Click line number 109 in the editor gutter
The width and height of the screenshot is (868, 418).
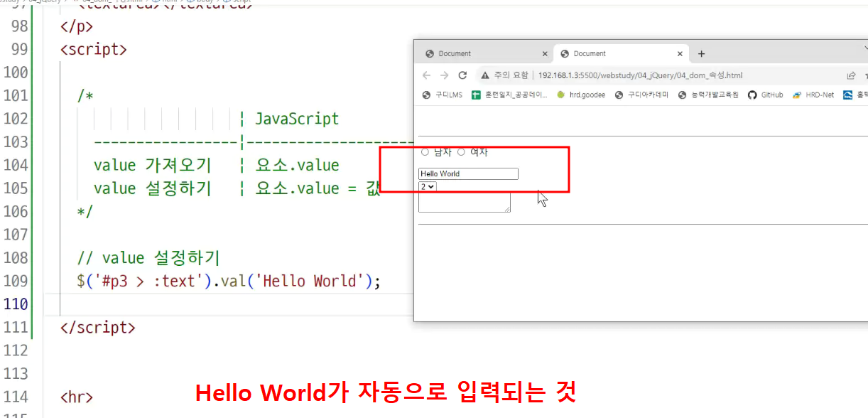click(x=16, y=281)
